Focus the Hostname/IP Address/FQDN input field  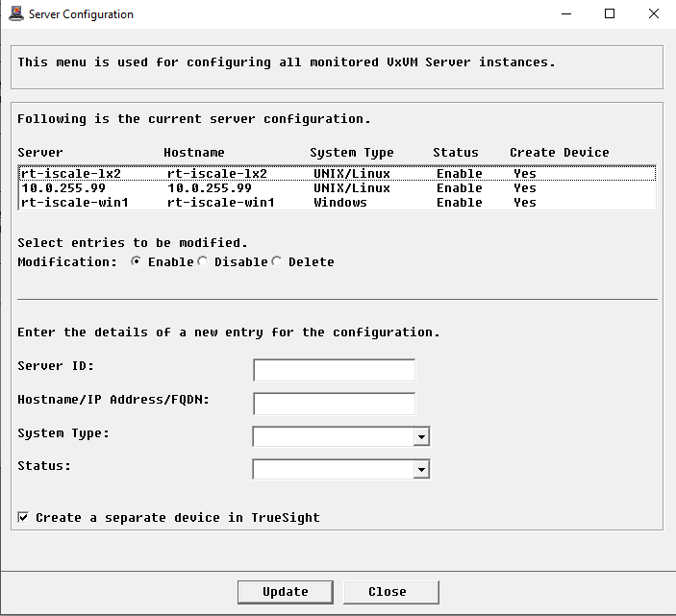click(x=334, y=404)
